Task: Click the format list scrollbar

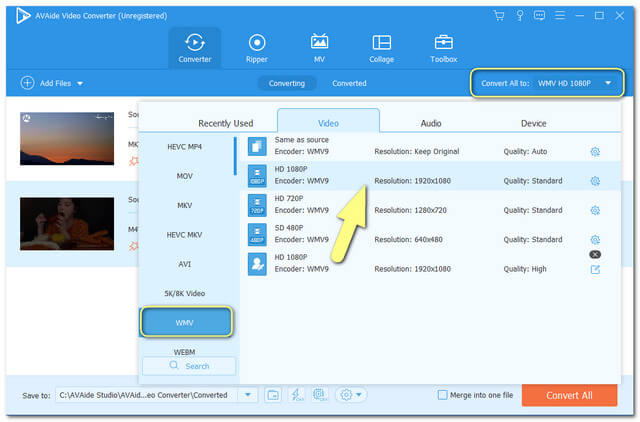Action: pyautogui.click(x=235, y=156)
